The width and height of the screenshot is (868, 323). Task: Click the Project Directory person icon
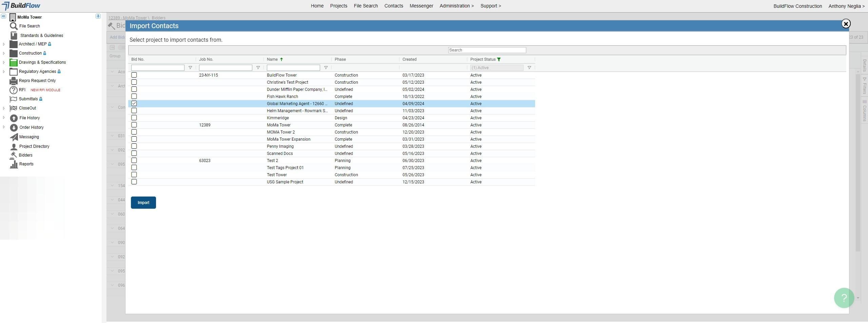[x=14, y=146]
